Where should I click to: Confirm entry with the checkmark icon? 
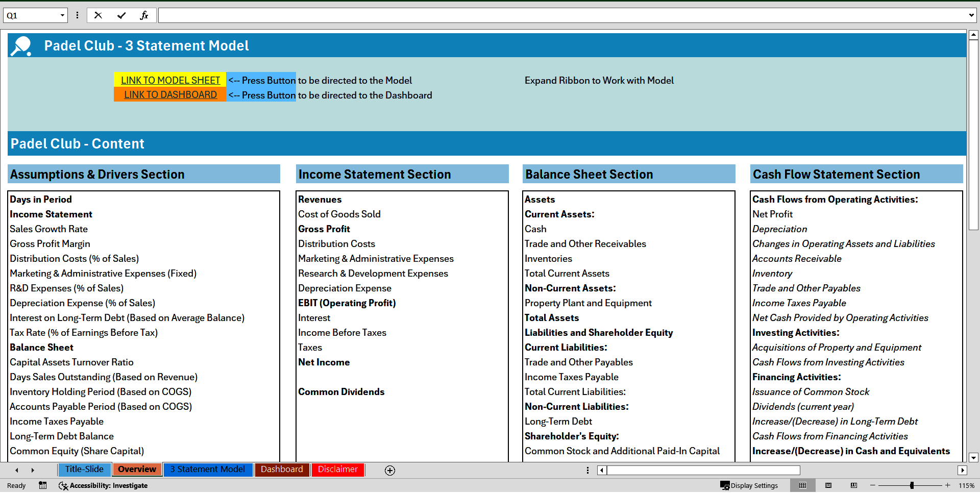pos(121,15)
